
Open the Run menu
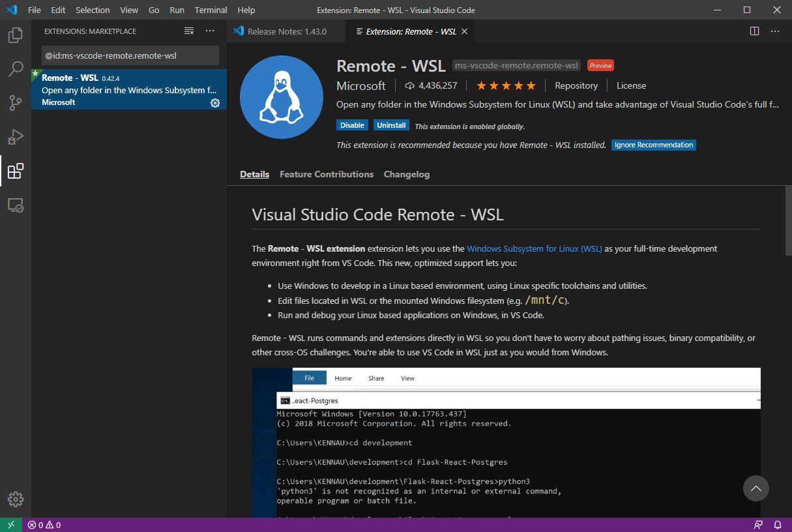177,10
